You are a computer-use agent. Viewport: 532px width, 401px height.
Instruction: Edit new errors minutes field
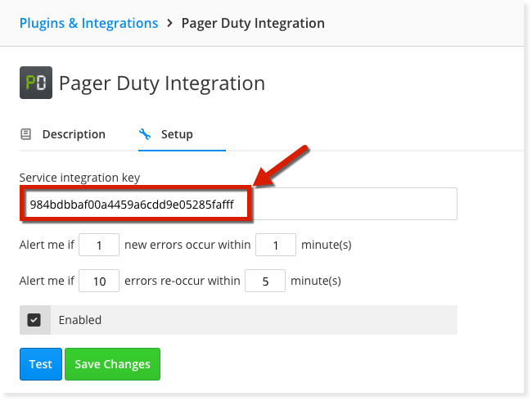tap(276, 245)
